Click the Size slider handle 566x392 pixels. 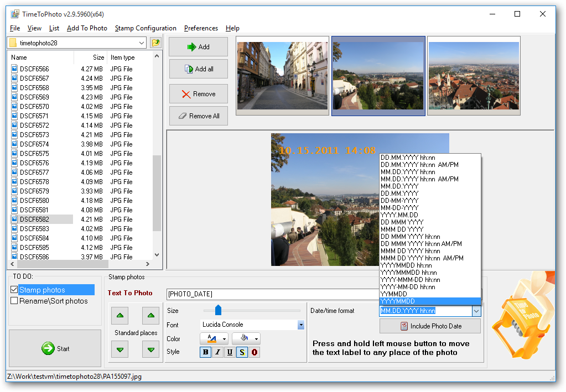[218, 310]
